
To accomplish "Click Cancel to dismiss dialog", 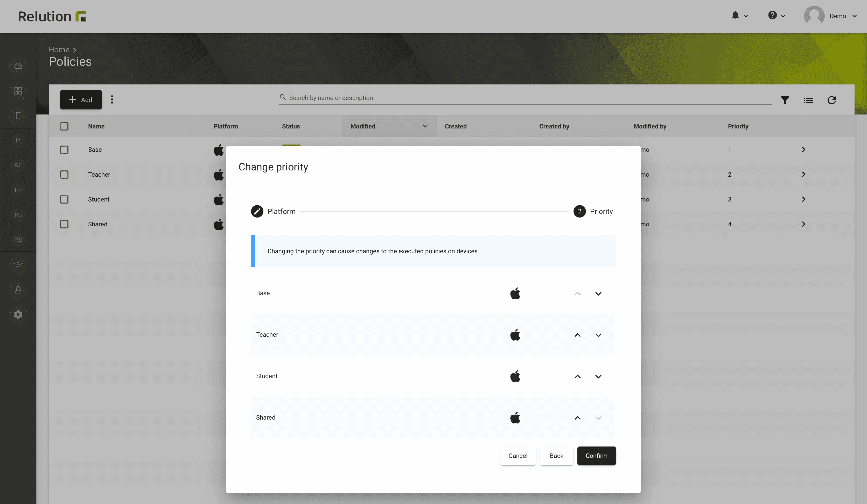I will click(518, 455).
